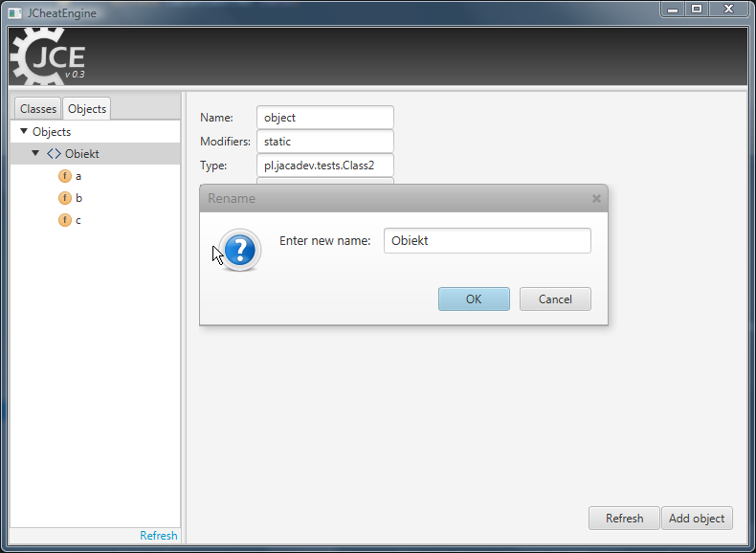Minimize the JCheatEngine window
Image resolution: width=756 pixels, height=553 pixels.
[673, 10]
